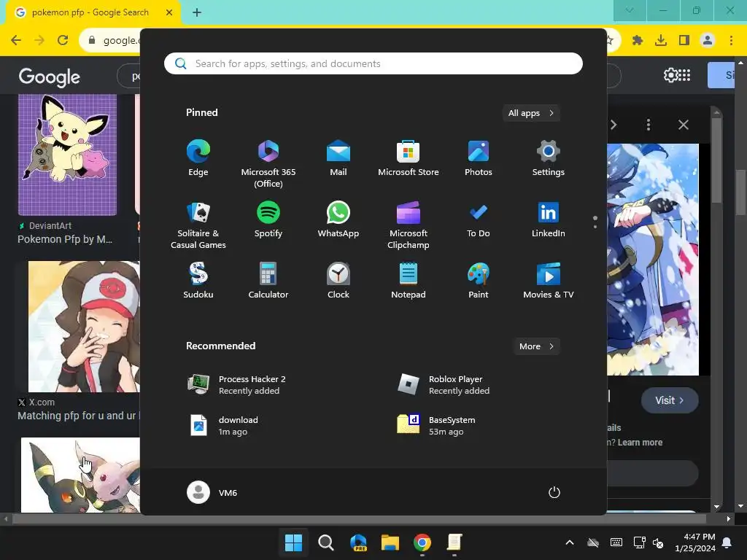Launch Notepad
The image size is (747, 560).
tap(409, 281)
